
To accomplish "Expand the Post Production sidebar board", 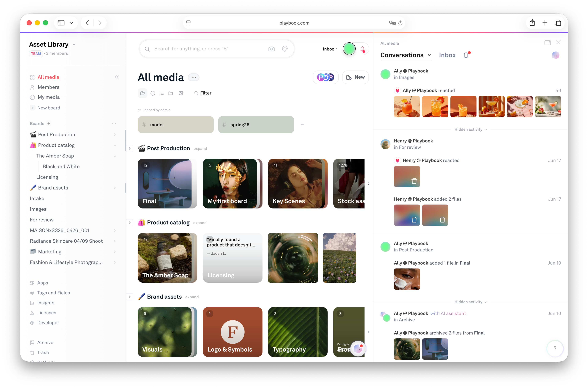I will pos(115,135).
